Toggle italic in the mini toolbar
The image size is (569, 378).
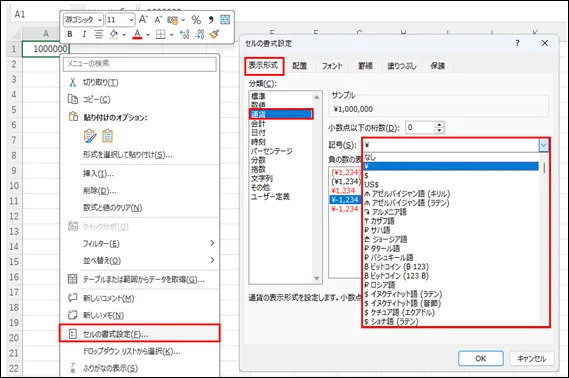[x=84, y=34]
